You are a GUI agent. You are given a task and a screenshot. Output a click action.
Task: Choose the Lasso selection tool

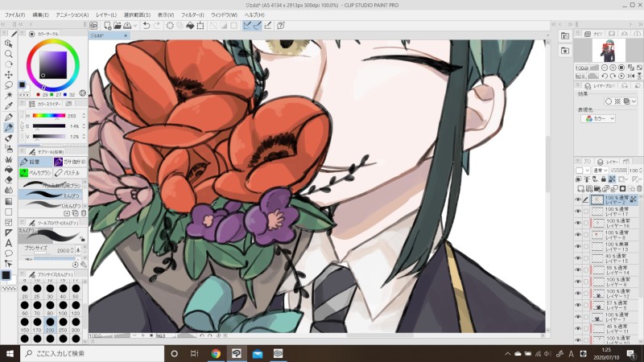point(8,85)
